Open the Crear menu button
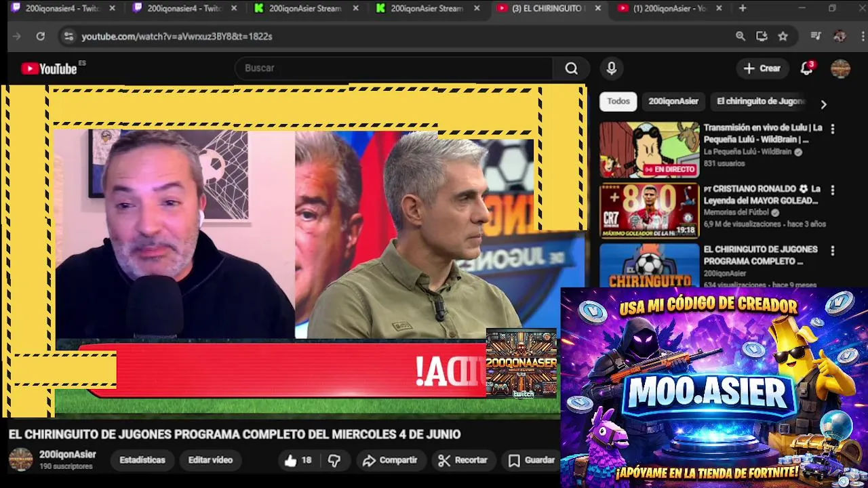 coord(762,68)
